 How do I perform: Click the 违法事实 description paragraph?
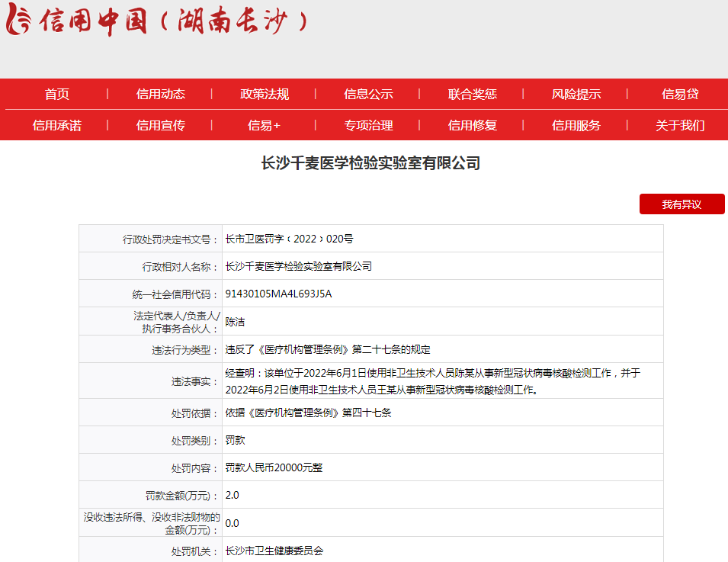coord(433,381)
